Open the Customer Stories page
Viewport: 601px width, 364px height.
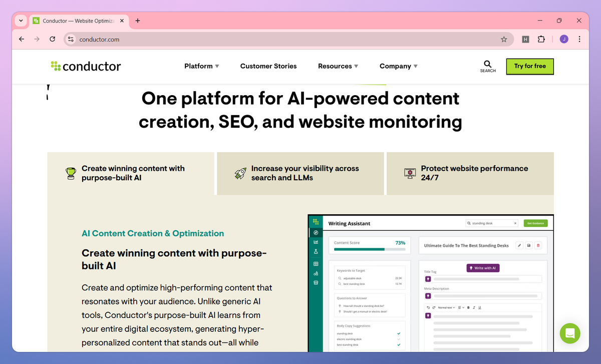pyautogui.click(x=268, y=66)
